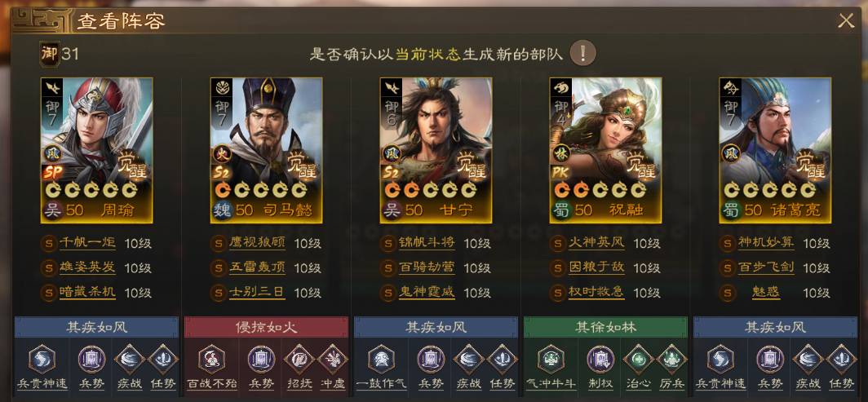This screenshot has width=868, height=402.
Task: Select the 其徐如林 green header tab
Action: (605, 327)
